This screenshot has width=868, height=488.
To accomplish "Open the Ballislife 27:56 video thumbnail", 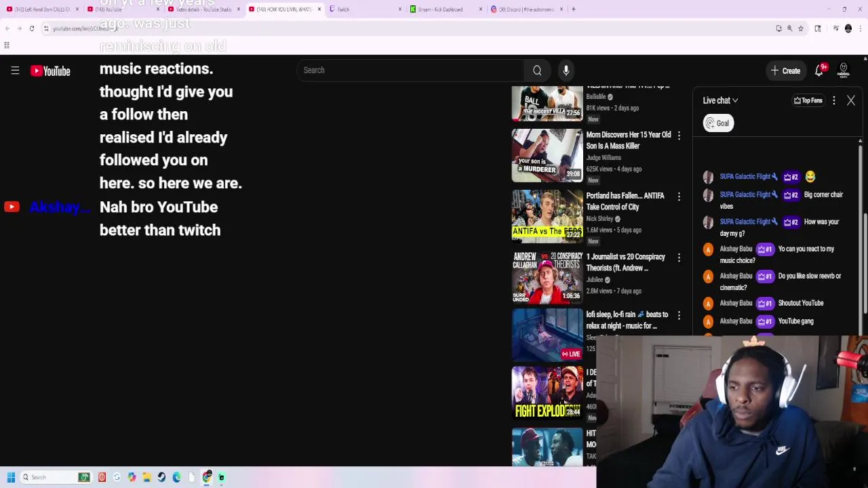I will click(x=547, y=104).
